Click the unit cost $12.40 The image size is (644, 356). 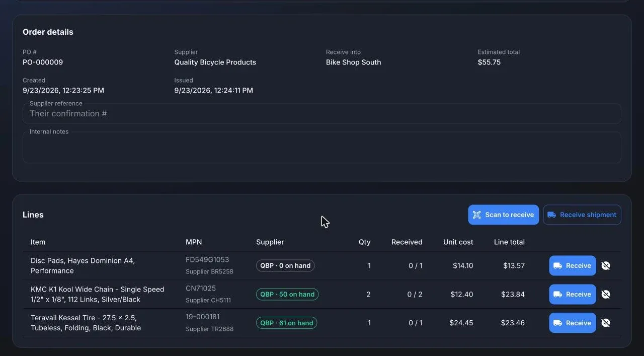[x=462, y=294]
